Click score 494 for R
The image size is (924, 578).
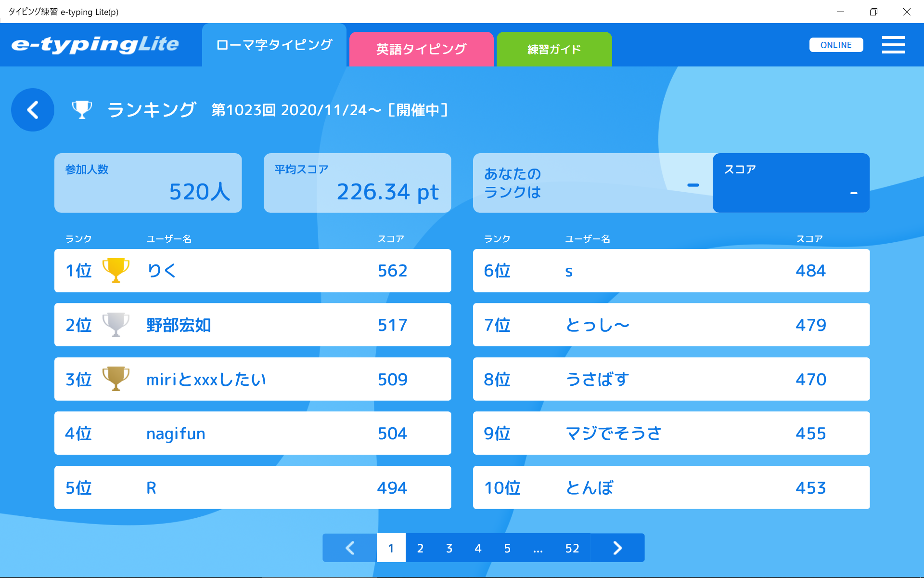pos(392,488)
